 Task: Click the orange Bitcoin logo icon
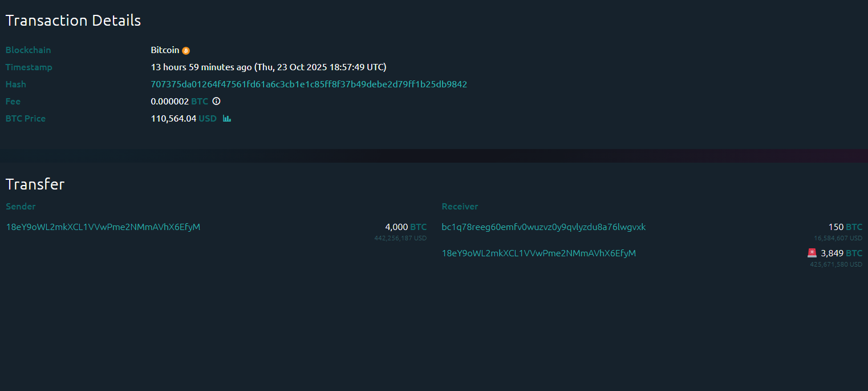pos(186,50)
